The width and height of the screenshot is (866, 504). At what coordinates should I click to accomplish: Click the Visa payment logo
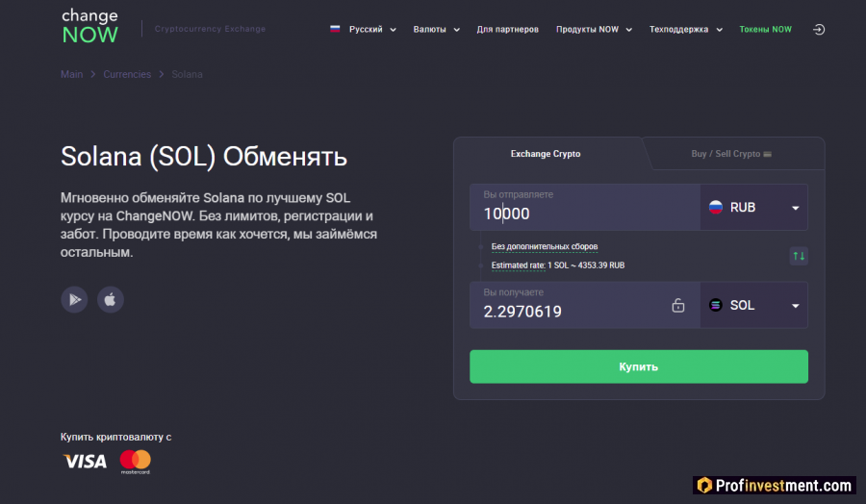coord(85,462)
